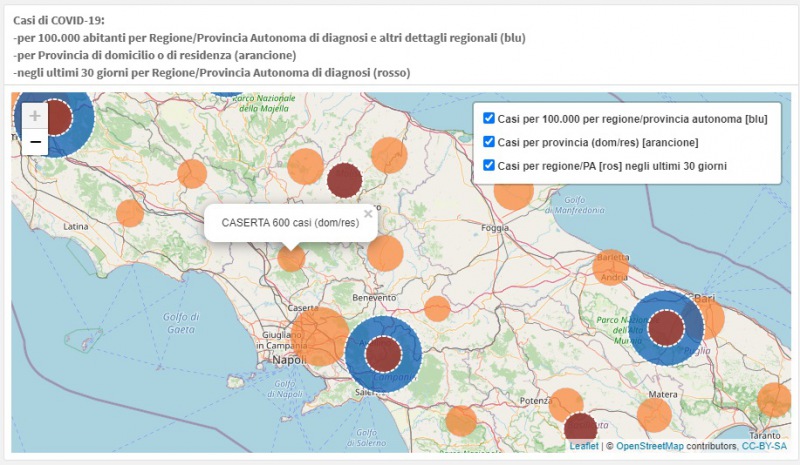Click dark red circle near Bari
The height and width of the screenshot is (465, 800).
click(666, 327)
